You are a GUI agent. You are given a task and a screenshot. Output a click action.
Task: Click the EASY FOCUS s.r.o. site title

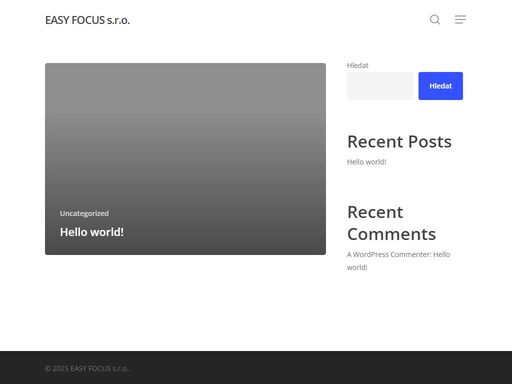tap(87, 20)
